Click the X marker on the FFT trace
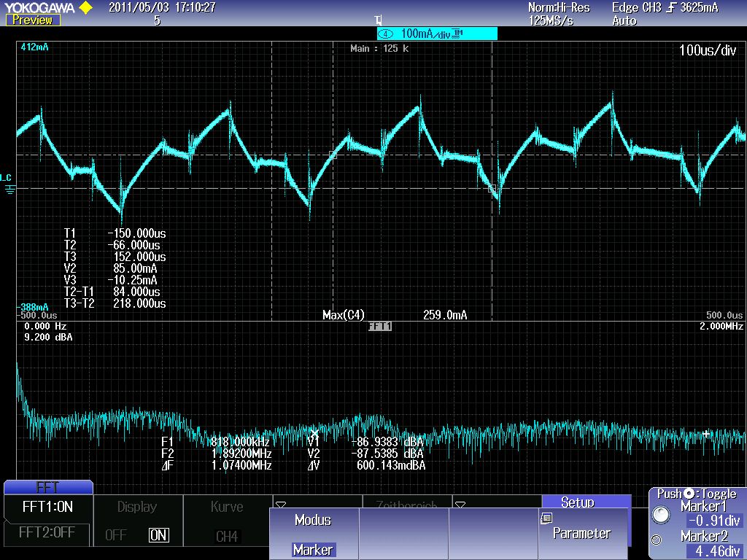 (x=314, y=434)
